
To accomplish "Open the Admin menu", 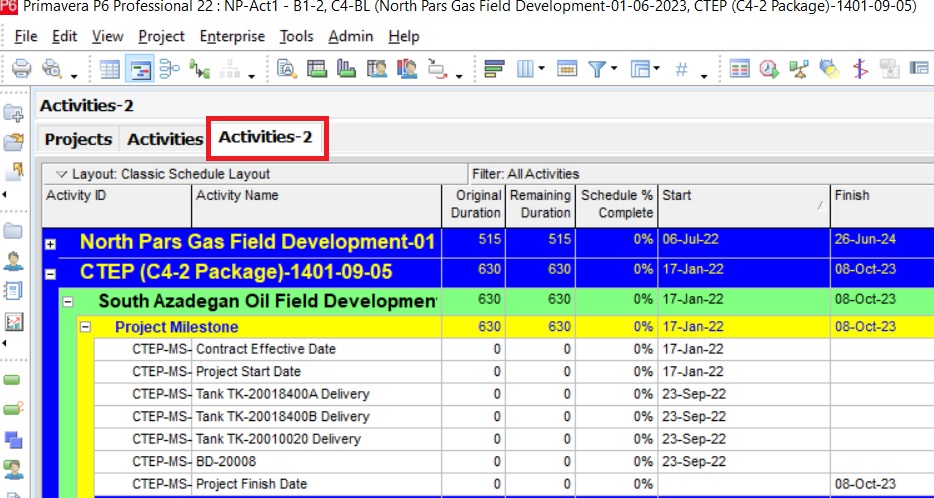I will [x=351, y=36].
